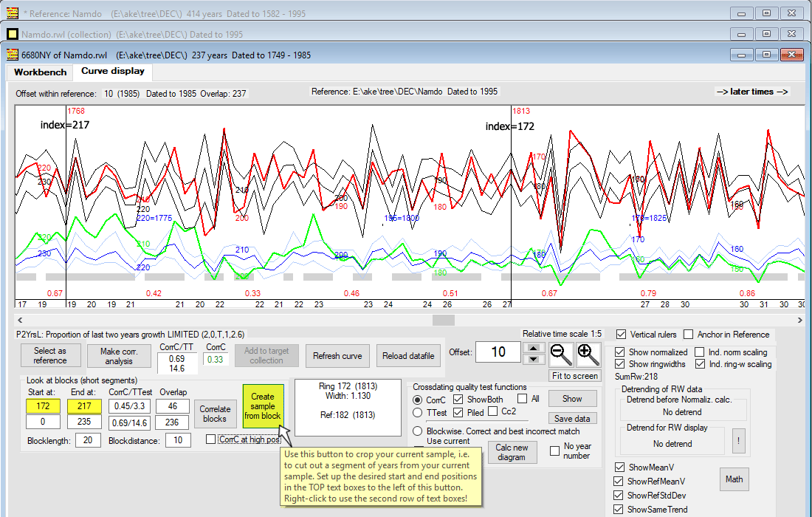Toggle Ind. ring-w scaling checkbox

pos(700,364)
